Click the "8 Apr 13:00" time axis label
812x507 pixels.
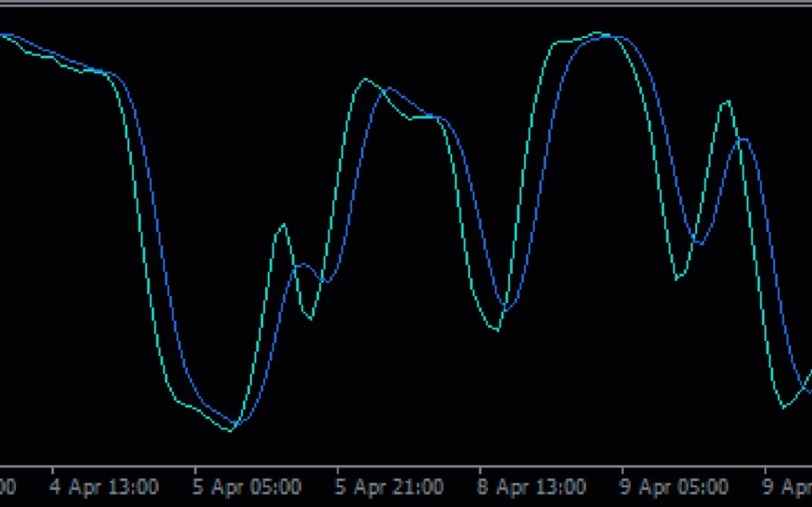point(532,488)
